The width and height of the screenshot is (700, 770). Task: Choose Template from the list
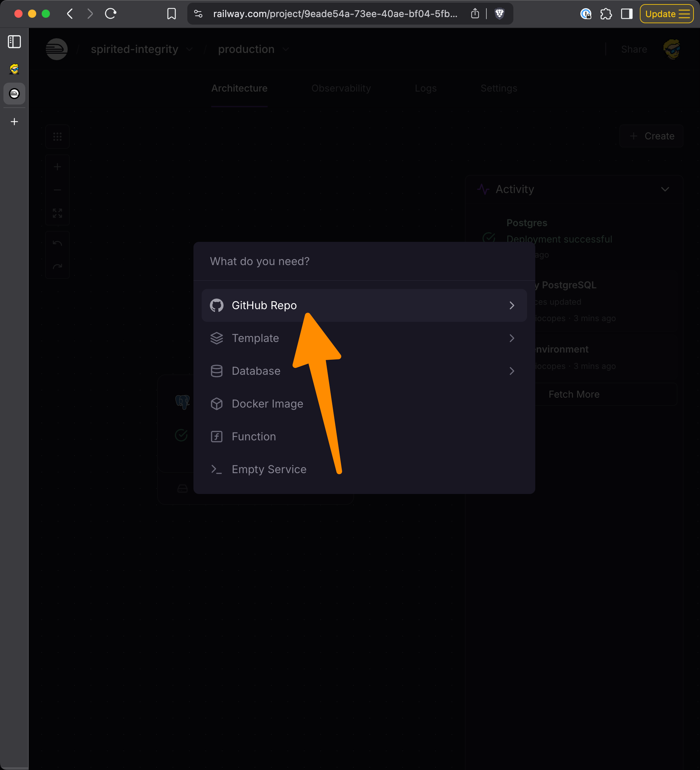255,338
